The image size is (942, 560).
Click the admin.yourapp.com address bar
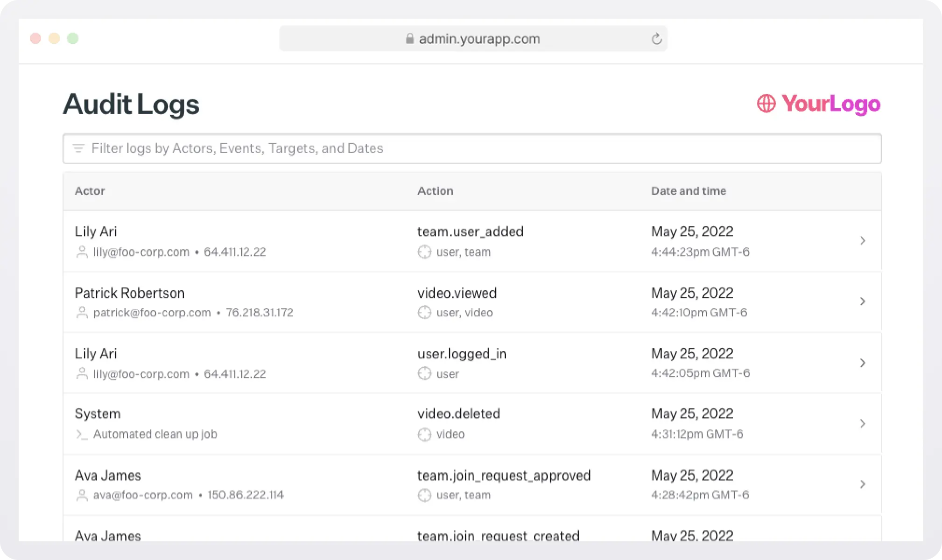pos(479,39)
